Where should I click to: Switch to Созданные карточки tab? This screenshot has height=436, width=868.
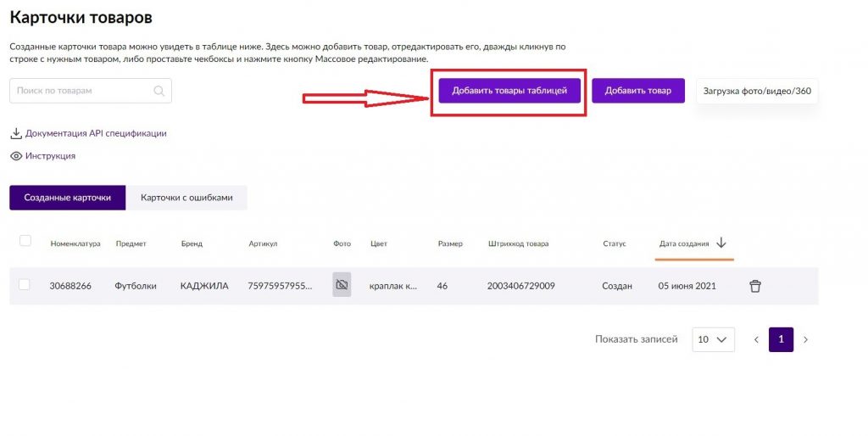[x=67, y=198]
